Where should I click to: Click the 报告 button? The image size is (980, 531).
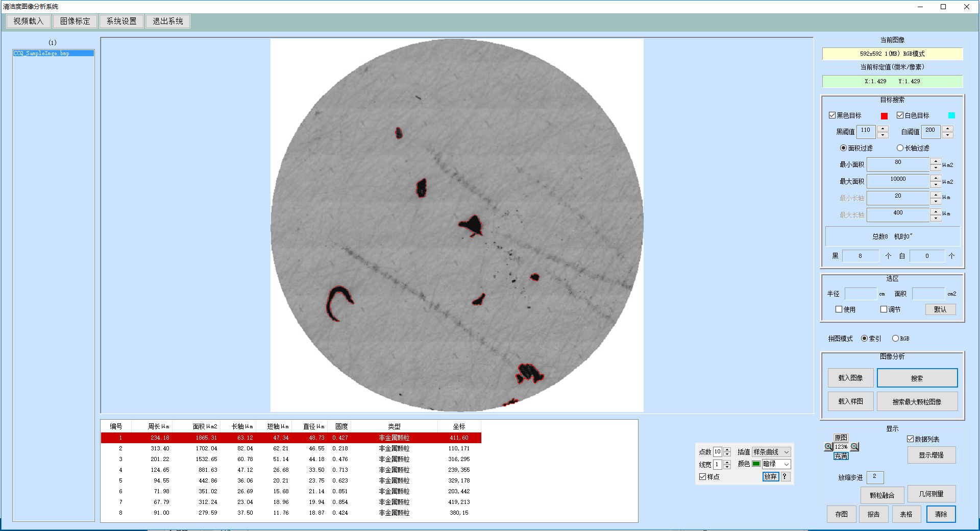(873, 514)
